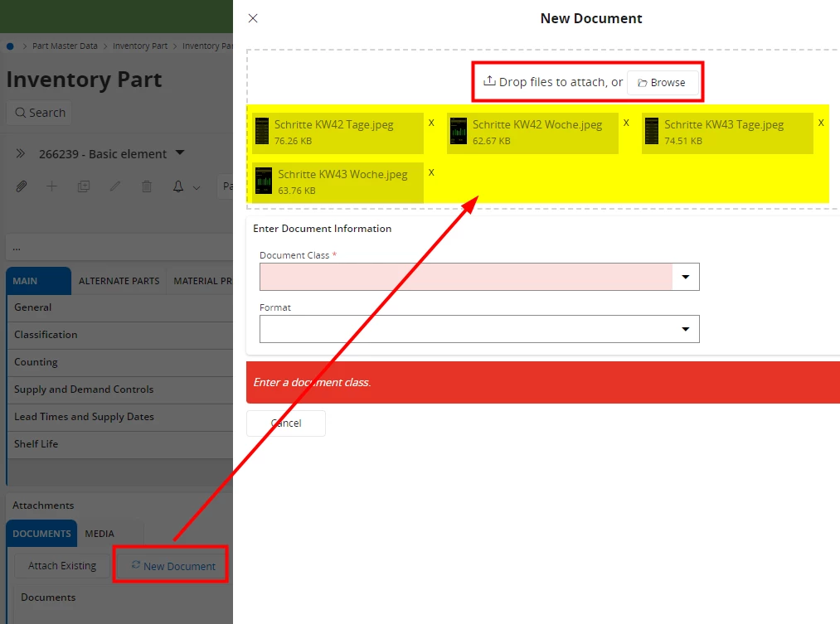Switch to the ALTERNATE PARTS tab
840x624 pixels.
point(119,281)
